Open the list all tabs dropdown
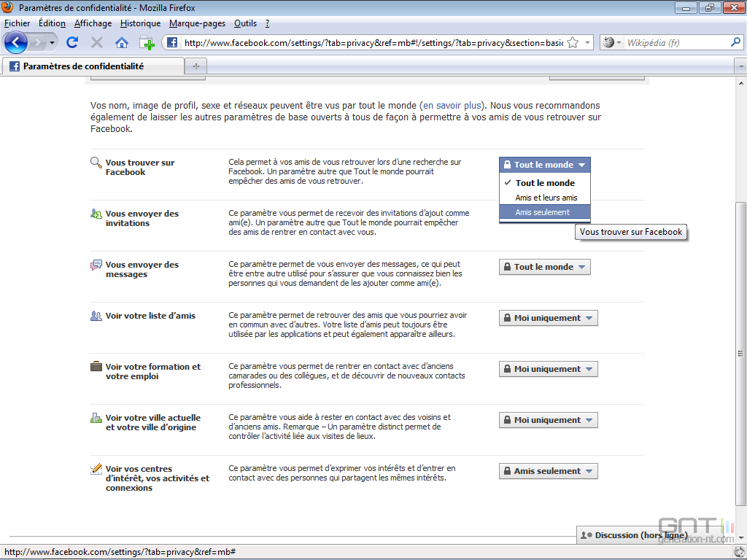 pyautogui.click(x=741, y=66)
